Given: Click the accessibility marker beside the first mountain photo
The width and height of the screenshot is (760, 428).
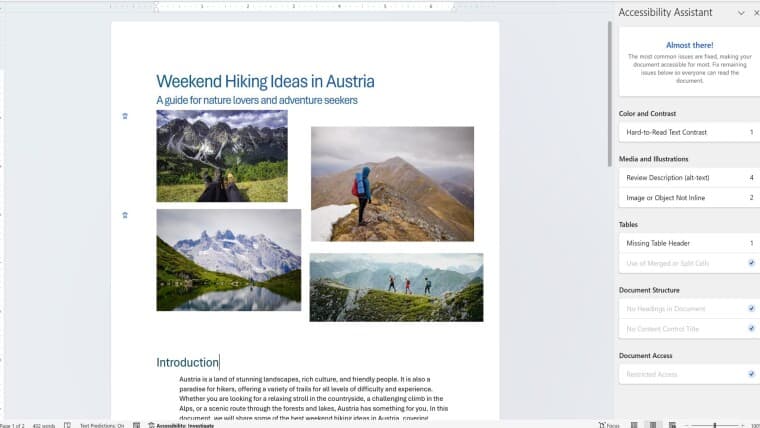Looking at the screenshot, I should (x=125, y=116).
